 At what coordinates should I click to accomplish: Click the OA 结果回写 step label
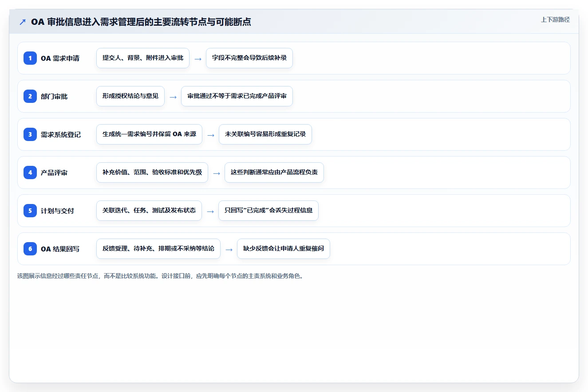click(x=60, y=249)
